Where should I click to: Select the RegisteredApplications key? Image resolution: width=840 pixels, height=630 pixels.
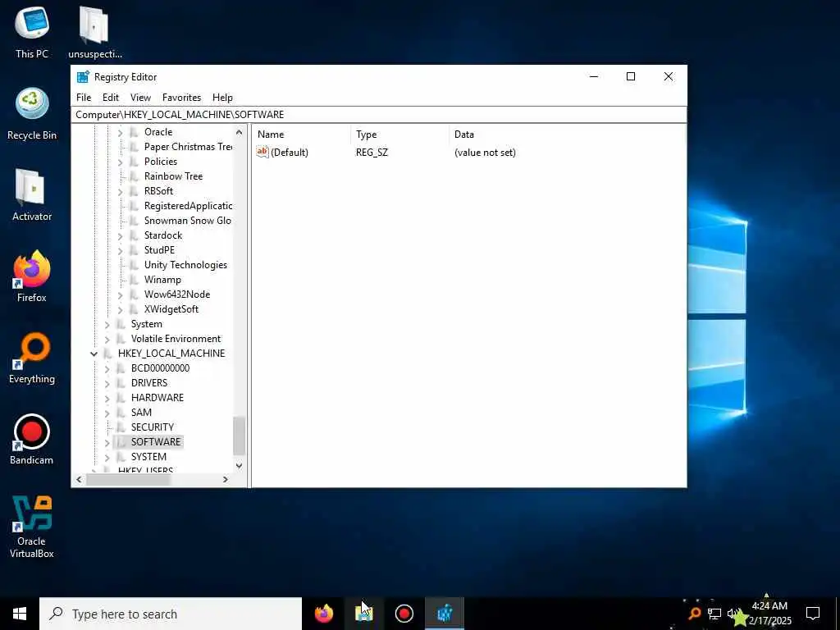pos(188,206)
